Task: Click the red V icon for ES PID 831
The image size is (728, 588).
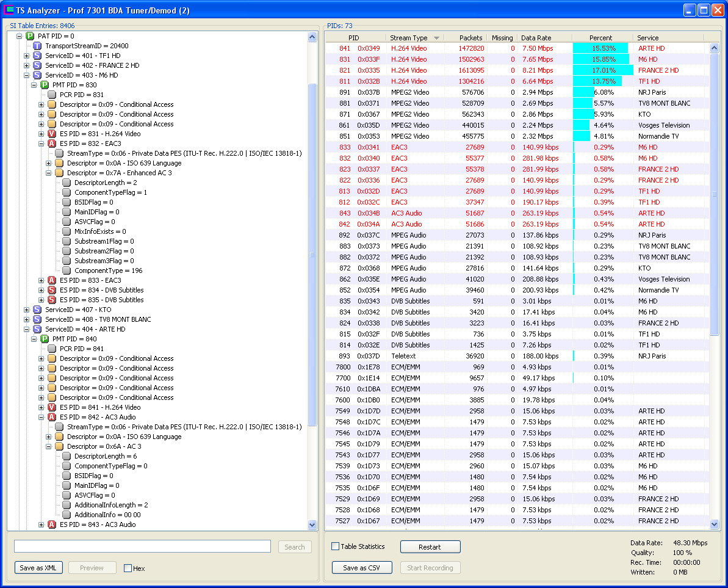Action: [x=52, y=134]
